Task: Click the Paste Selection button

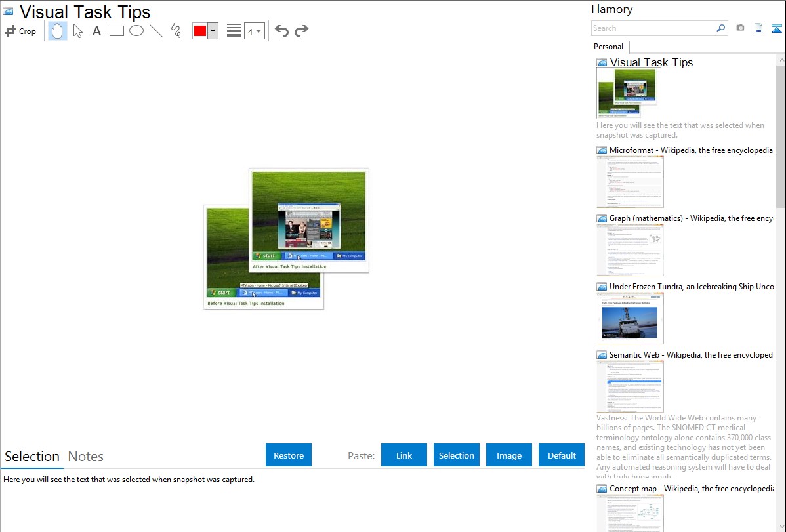Action: coord(456,455)
